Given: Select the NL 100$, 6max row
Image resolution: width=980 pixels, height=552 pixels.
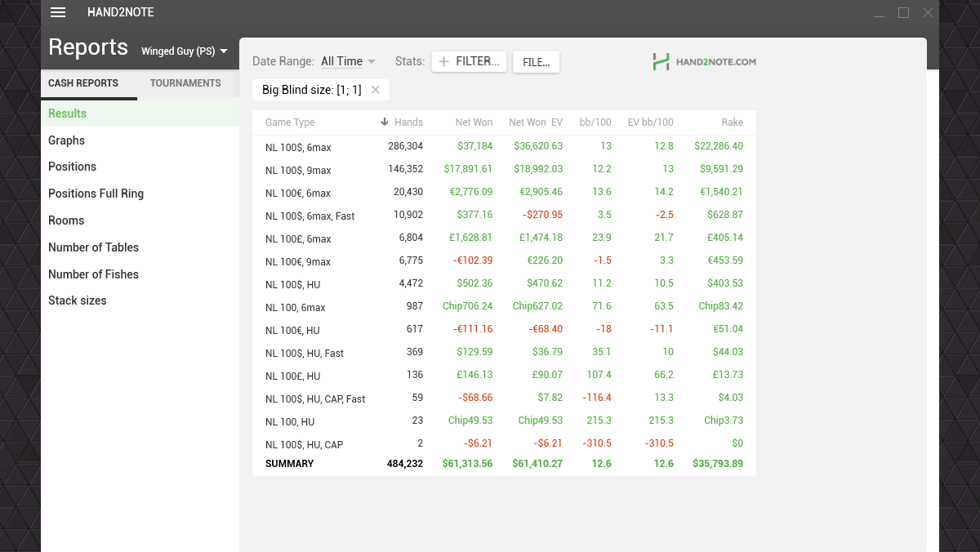Looking at the screenshot, I should pos(504,147).
